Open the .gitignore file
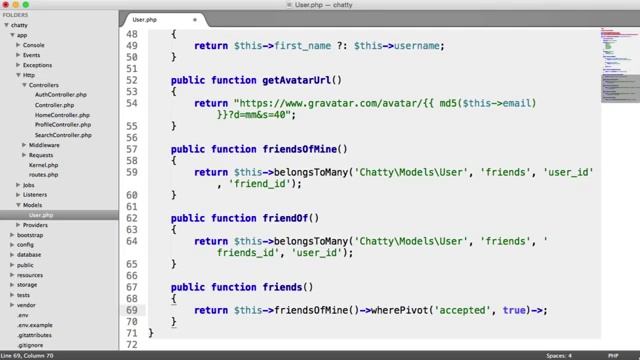The width and height of the screenshot is (640, 360). [30, 345]
